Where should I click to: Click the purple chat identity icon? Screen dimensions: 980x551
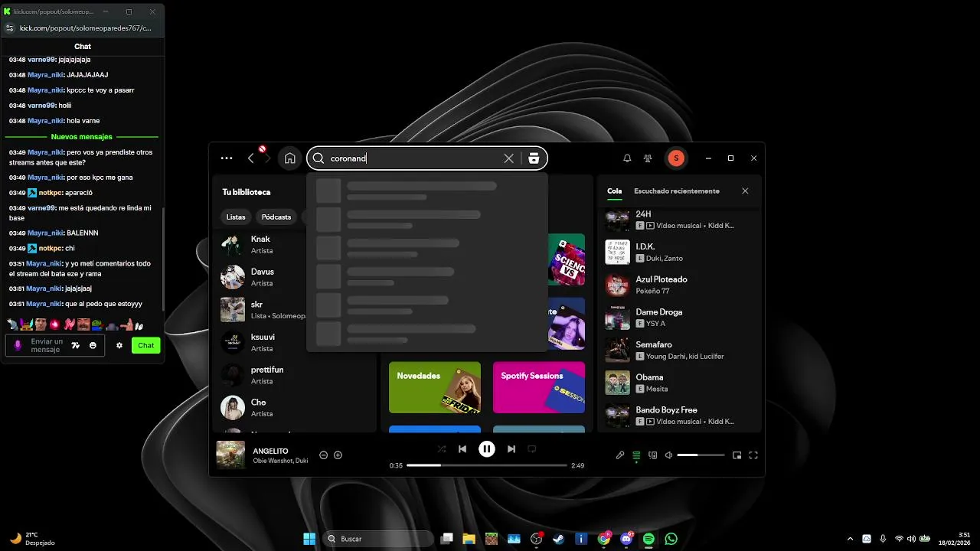click(x=18, y=345)
